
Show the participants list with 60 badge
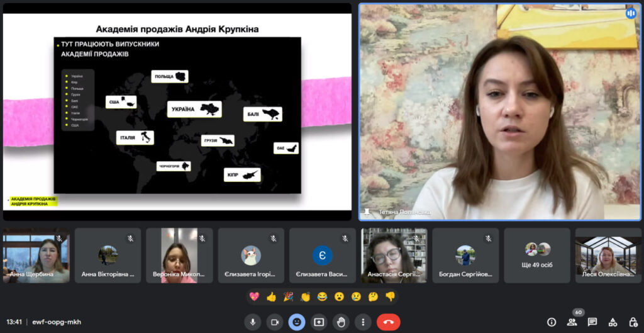(x=572, y=322)
